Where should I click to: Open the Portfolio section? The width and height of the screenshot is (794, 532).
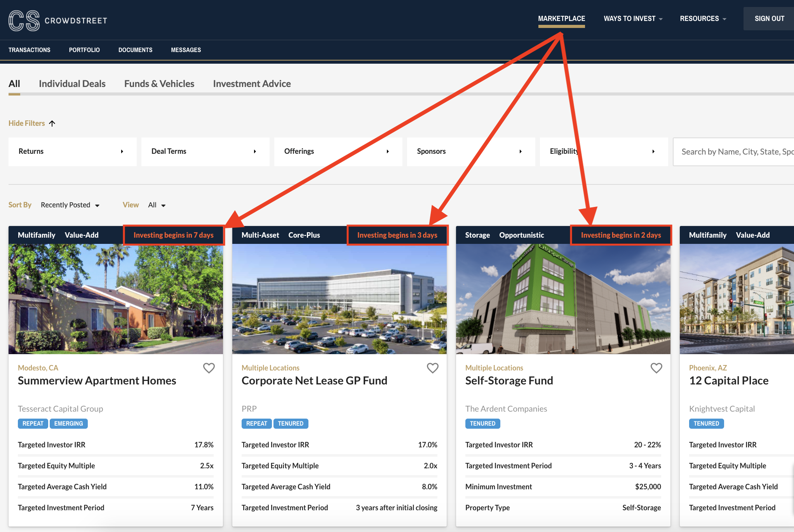84,50
